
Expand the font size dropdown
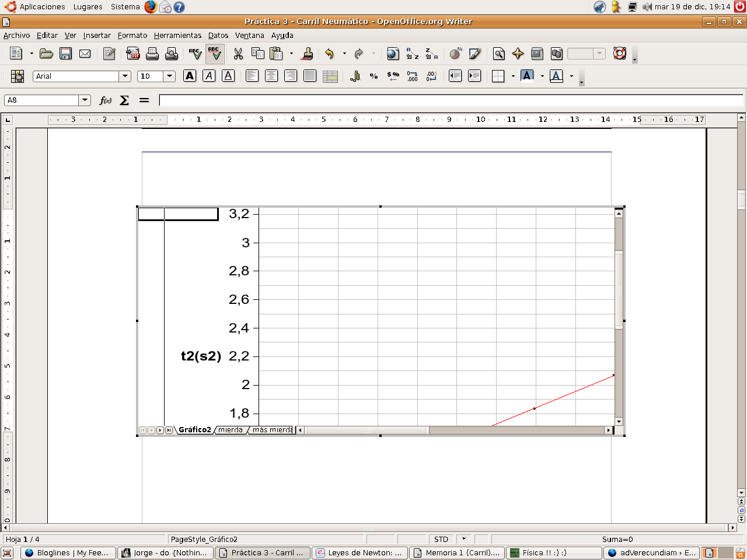(x=169, y=76)
